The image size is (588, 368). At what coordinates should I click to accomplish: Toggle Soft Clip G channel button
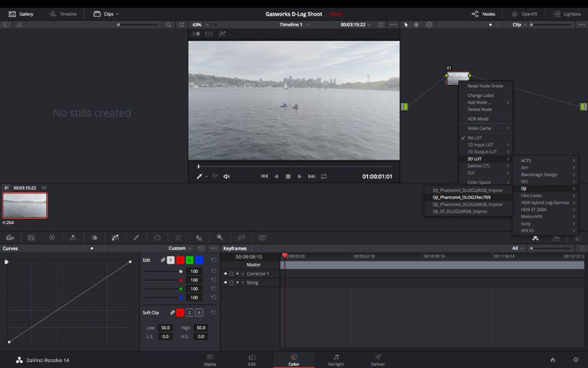click(189, 312)
